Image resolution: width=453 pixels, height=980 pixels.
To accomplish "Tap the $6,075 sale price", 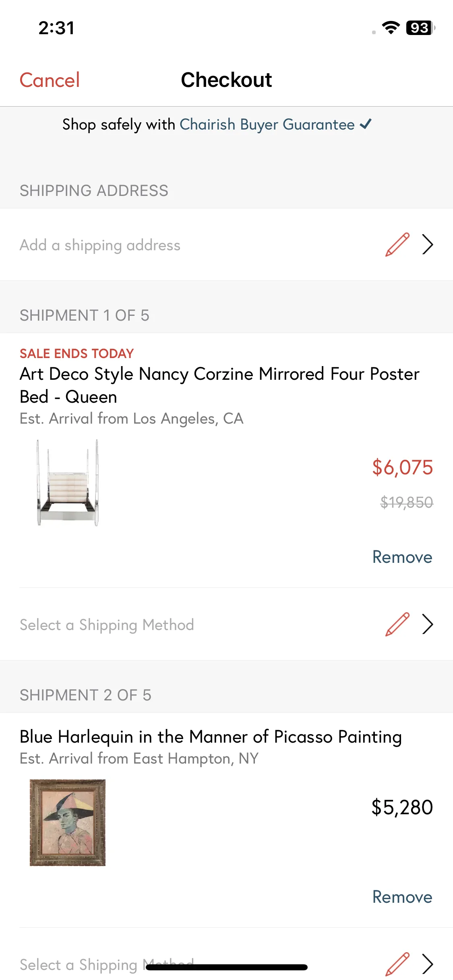I will click(402, 467).
